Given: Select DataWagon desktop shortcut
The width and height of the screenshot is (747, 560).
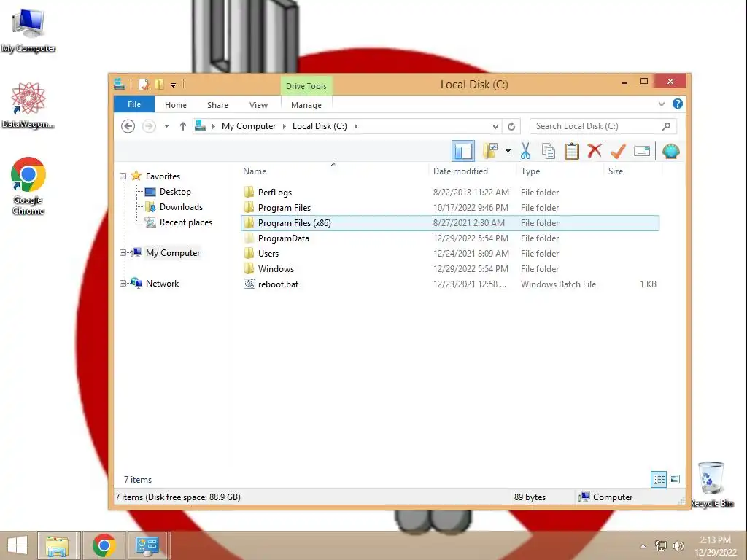Looking at the screenshot, I should click(28, 105).
